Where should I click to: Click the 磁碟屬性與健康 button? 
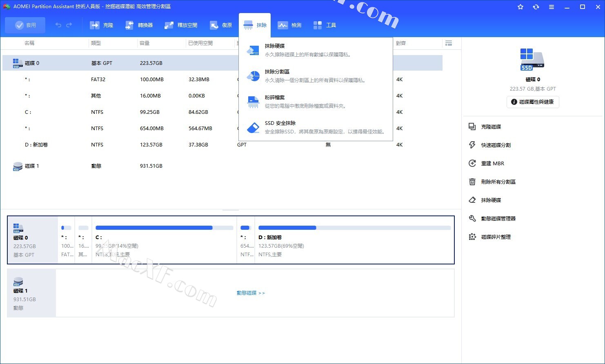click(533, 102)
